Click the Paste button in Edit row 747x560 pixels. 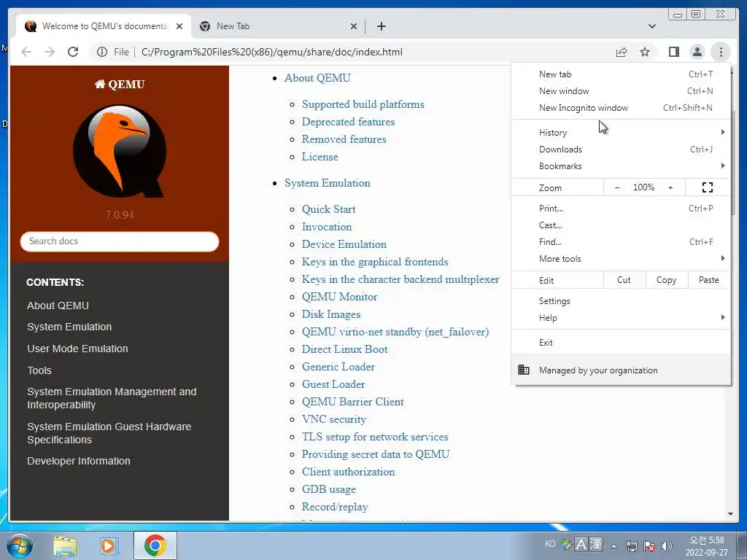coord(709,280)
